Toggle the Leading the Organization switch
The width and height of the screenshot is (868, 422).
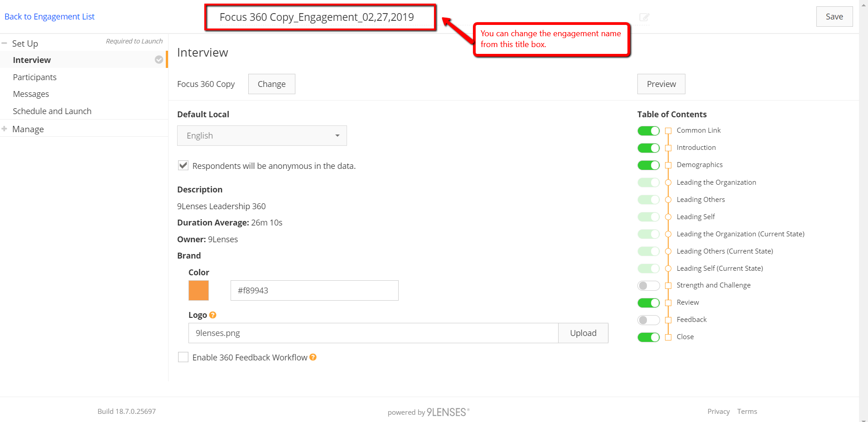(x=649, y=182)
